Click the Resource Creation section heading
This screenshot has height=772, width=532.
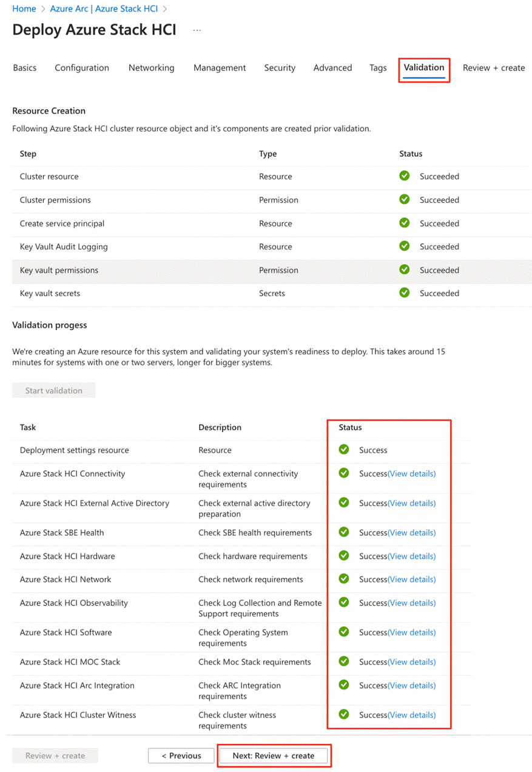pos(49,110)
